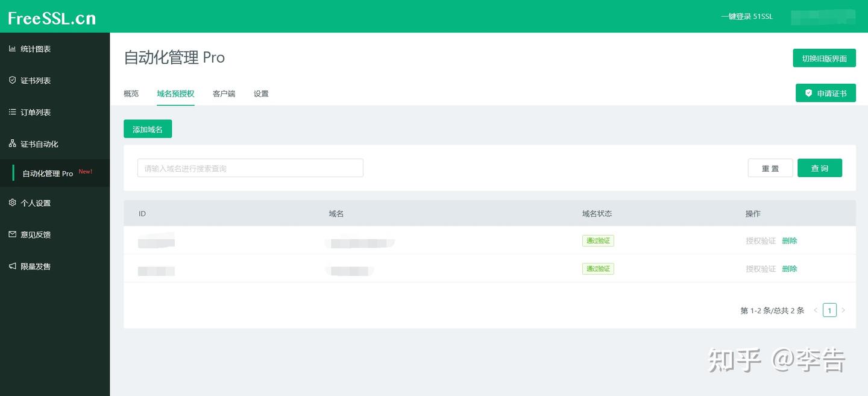Click the 一键登录 51SSL link
The height and width of the screenshot is (396, 868).
[x=746, y=16]
